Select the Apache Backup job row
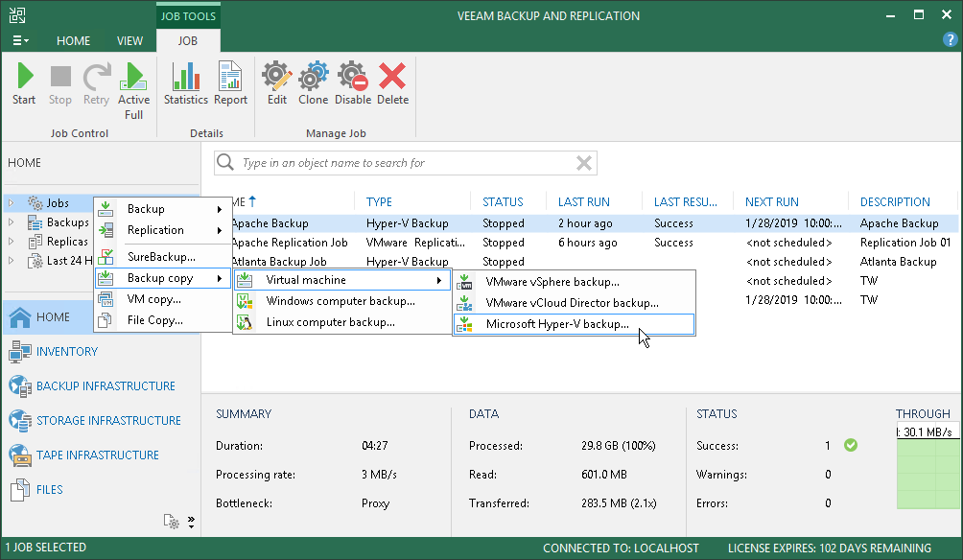 pyautogui.click(x=594, y=223)
